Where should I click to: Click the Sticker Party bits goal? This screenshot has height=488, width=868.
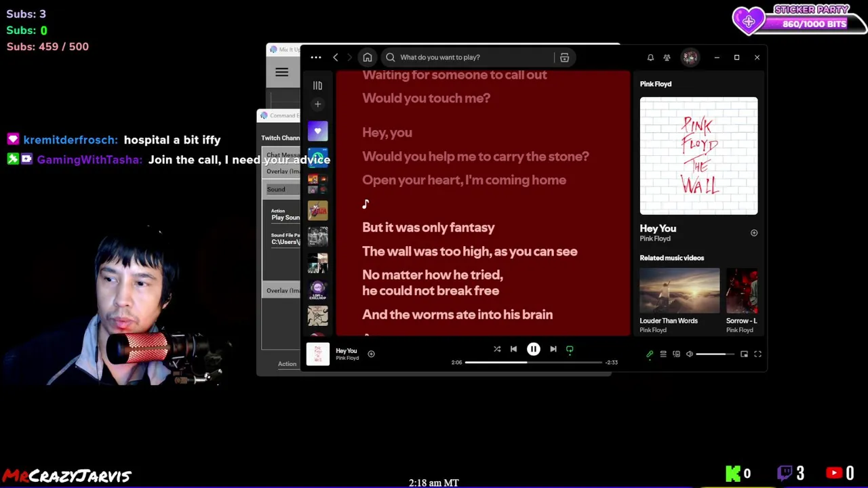pyautogui.click(x=800, y=19)
